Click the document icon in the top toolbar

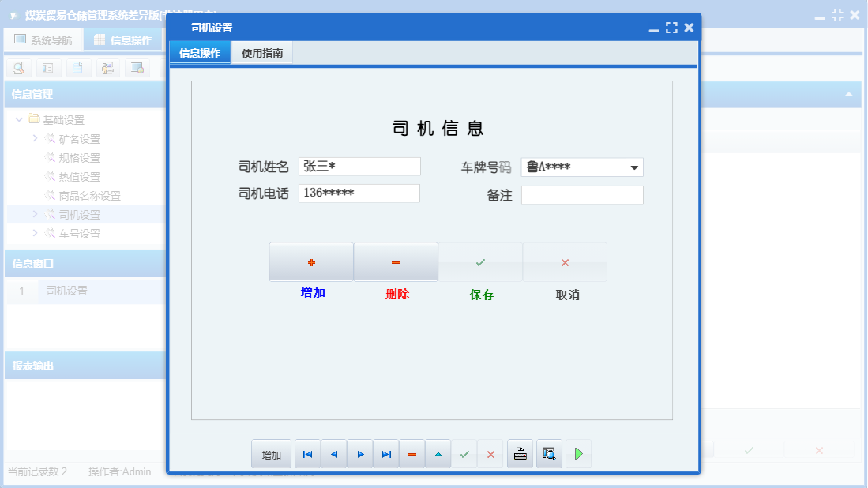(x=76, y=68)
